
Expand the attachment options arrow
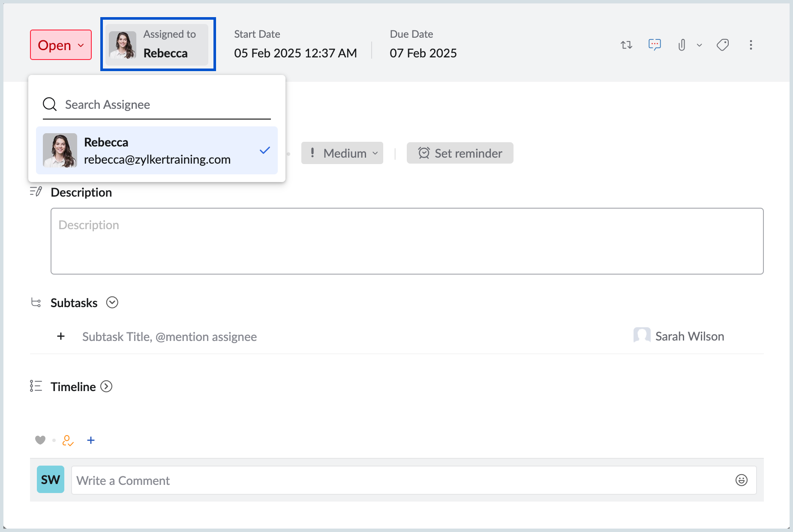700,45
